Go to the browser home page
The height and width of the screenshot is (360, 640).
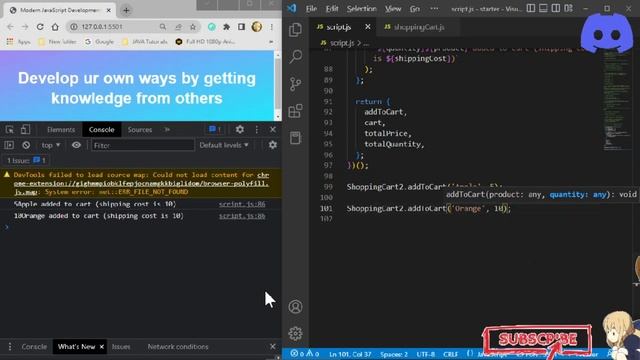click(55, 27)
